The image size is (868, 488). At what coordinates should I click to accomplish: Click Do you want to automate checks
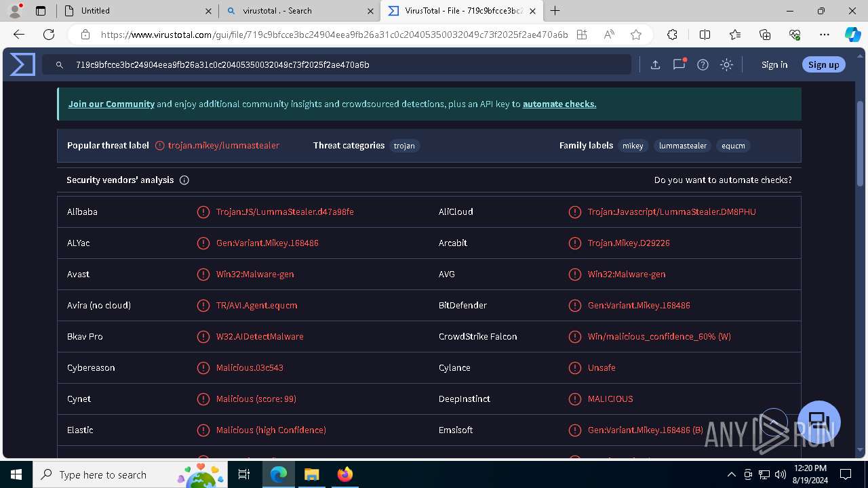click(x=723, y=180)
